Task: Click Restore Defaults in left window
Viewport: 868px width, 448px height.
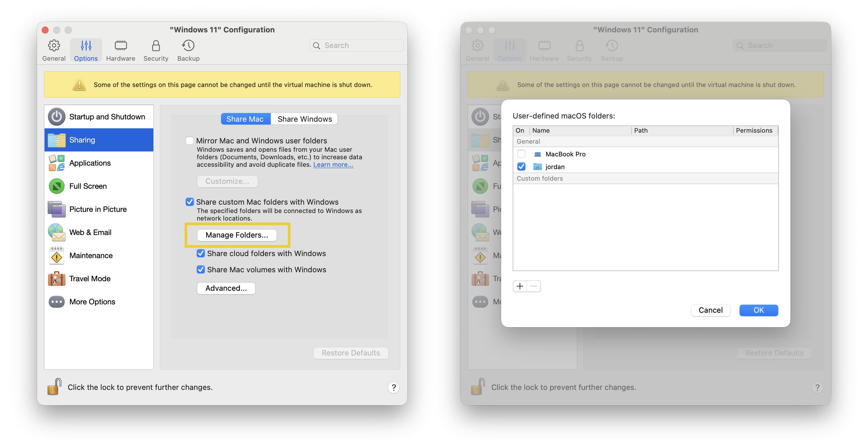Action: click(x=351, y=353)
